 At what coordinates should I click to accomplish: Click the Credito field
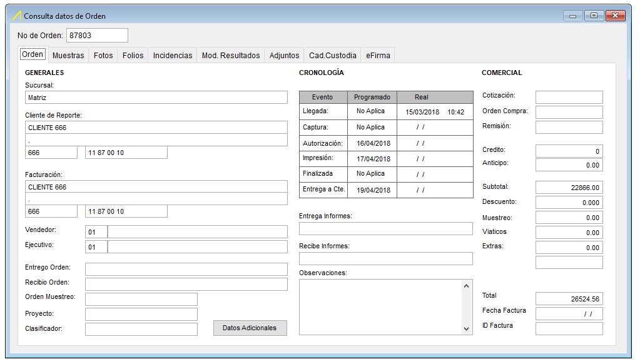(x=569, y=151)
